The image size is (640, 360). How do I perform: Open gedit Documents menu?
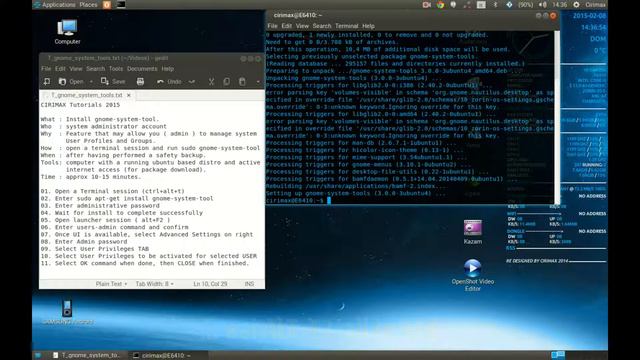[142, 69]
